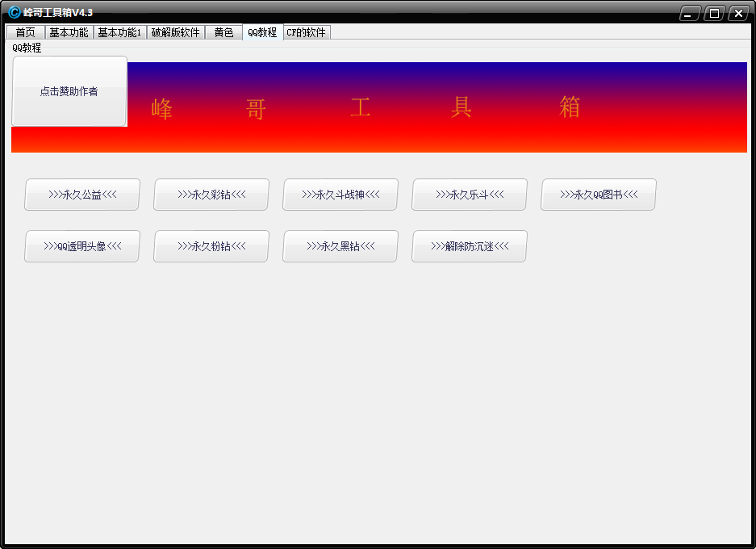Click the 点击赞助作者 button
756x549 pixels.
click(x=69, y=91)
